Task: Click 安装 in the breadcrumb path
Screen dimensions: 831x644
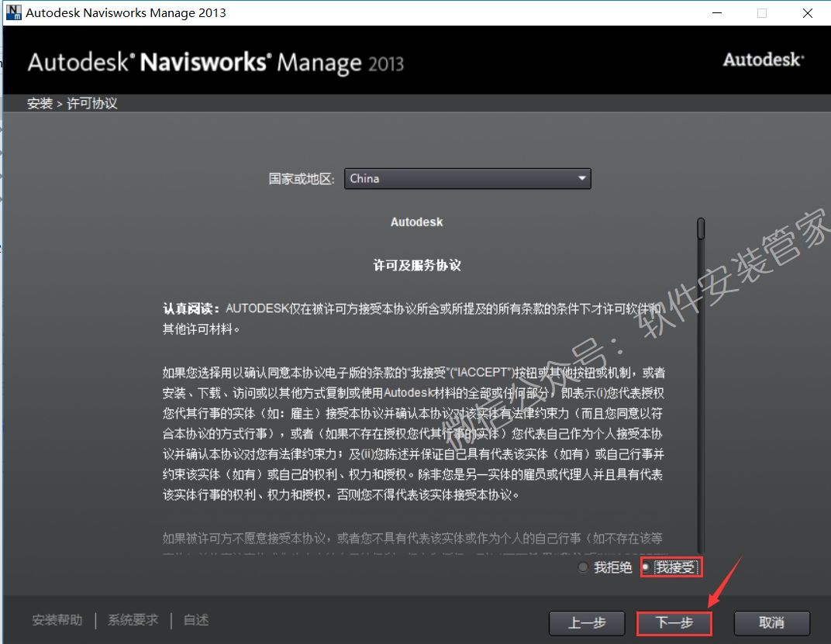Action: (x=40, y=104)
